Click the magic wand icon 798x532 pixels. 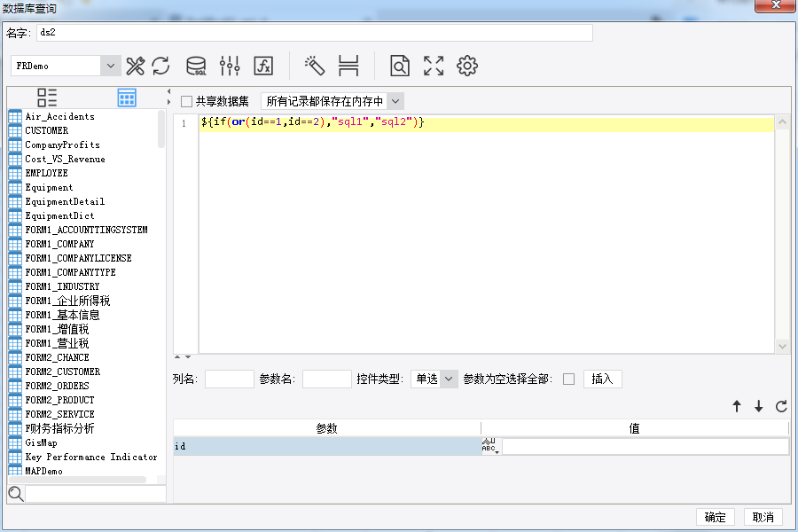(x=315, y=66)
